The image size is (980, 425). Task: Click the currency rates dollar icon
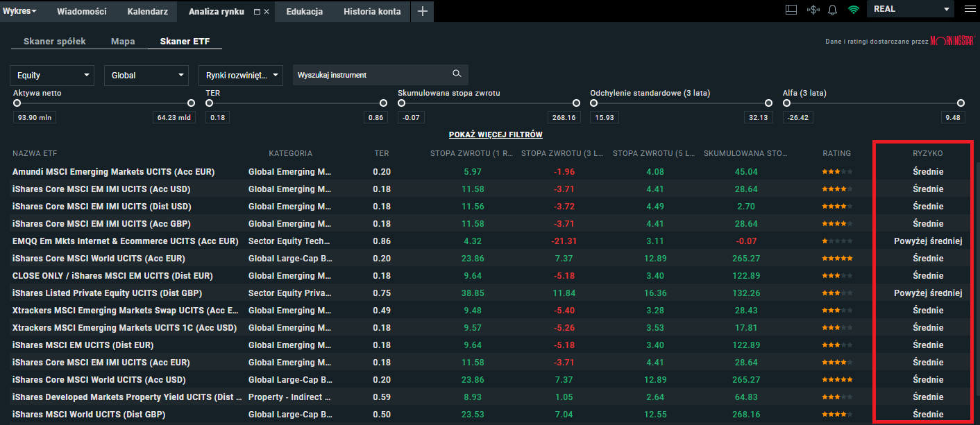812,10
